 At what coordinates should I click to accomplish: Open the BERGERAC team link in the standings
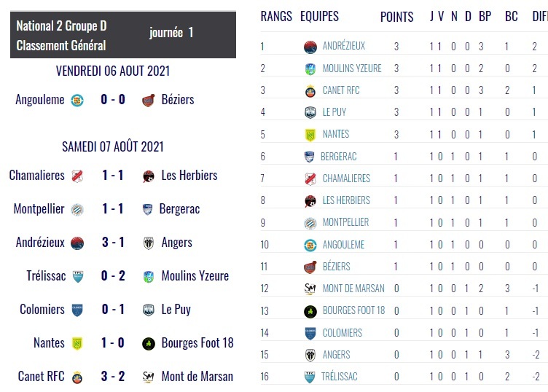point(339,157)
